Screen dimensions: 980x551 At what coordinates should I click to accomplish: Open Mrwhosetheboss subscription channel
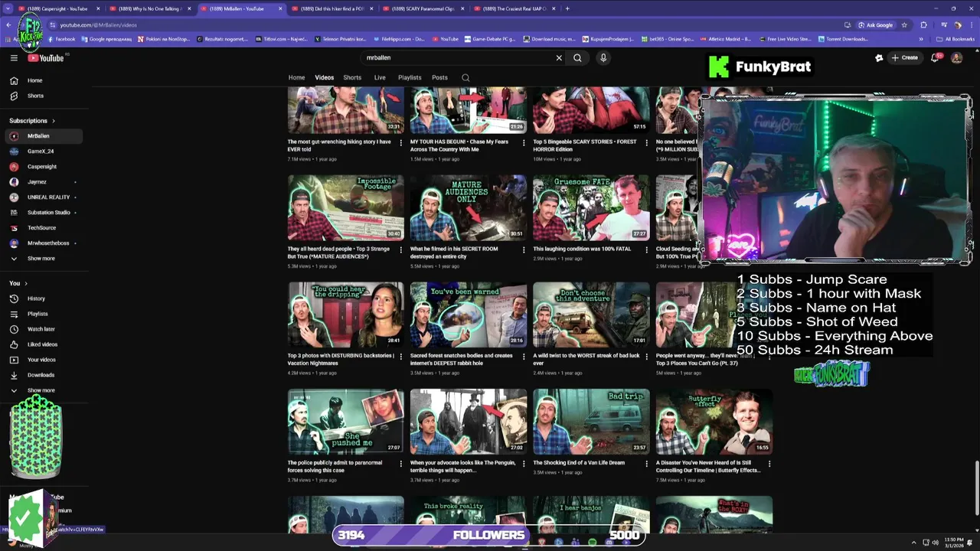(43, 243)
